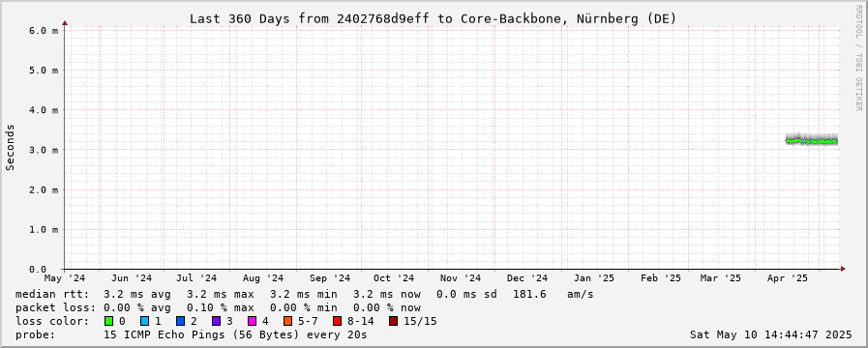Click the graph title mentioning Core-Backbone Nürnberg

coord(433,18)
